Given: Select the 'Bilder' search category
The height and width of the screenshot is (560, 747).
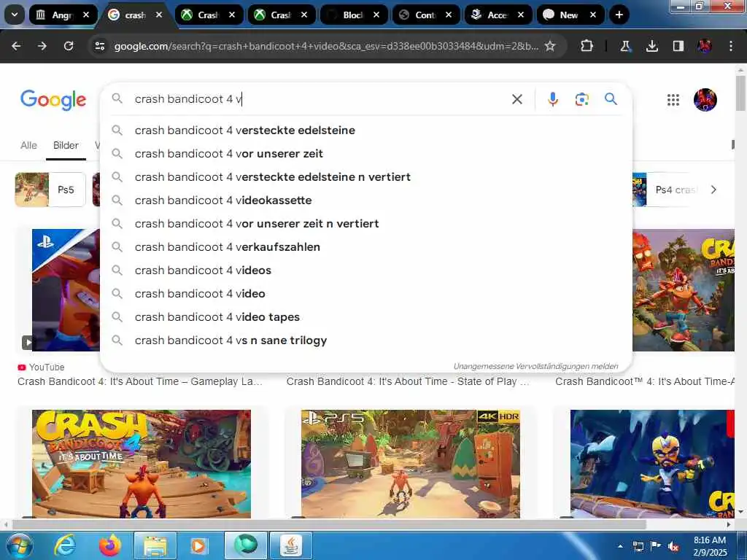Looking at the screenshot, I should click(66, 145).
